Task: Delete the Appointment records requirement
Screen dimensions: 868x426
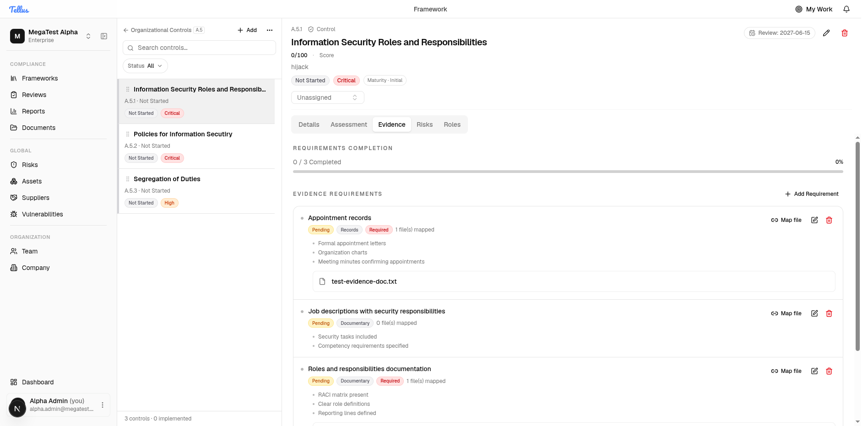Action: tap(829, 220)
